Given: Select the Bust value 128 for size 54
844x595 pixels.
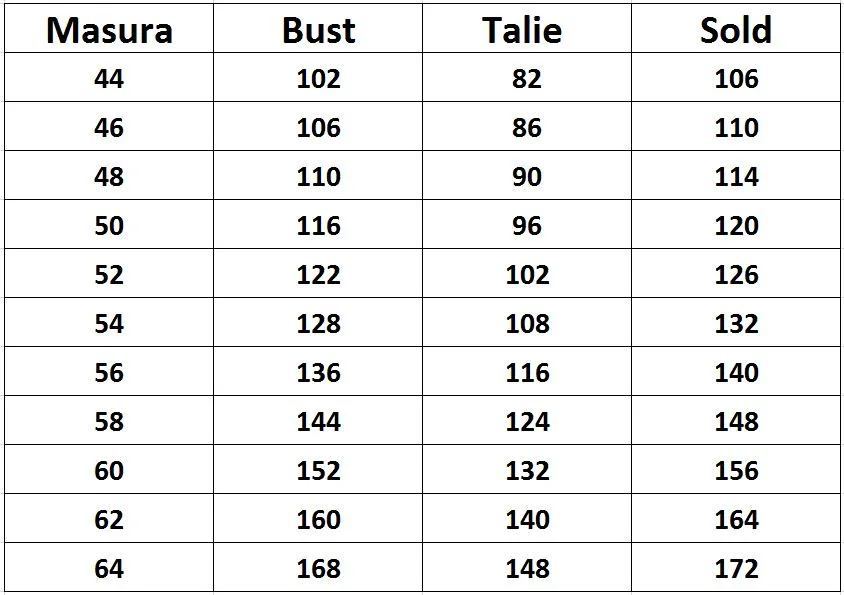Looking at the screenshot, I should [318, 323].
